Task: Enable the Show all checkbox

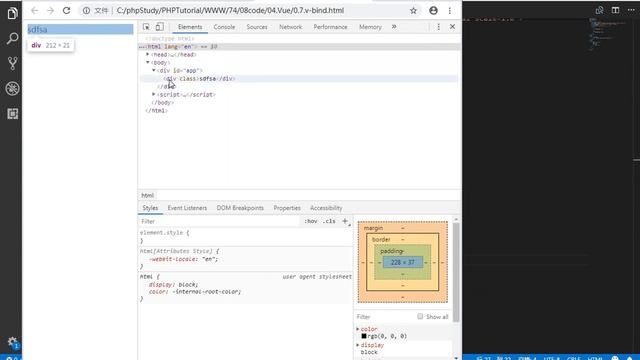Action: (420, 316)
